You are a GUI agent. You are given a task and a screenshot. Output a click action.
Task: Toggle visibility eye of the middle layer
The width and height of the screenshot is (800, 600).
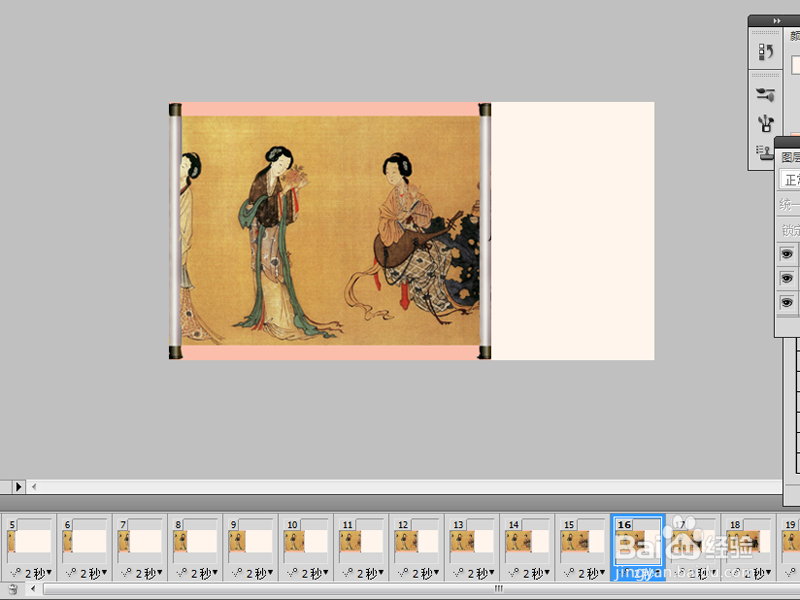point(786,278)
